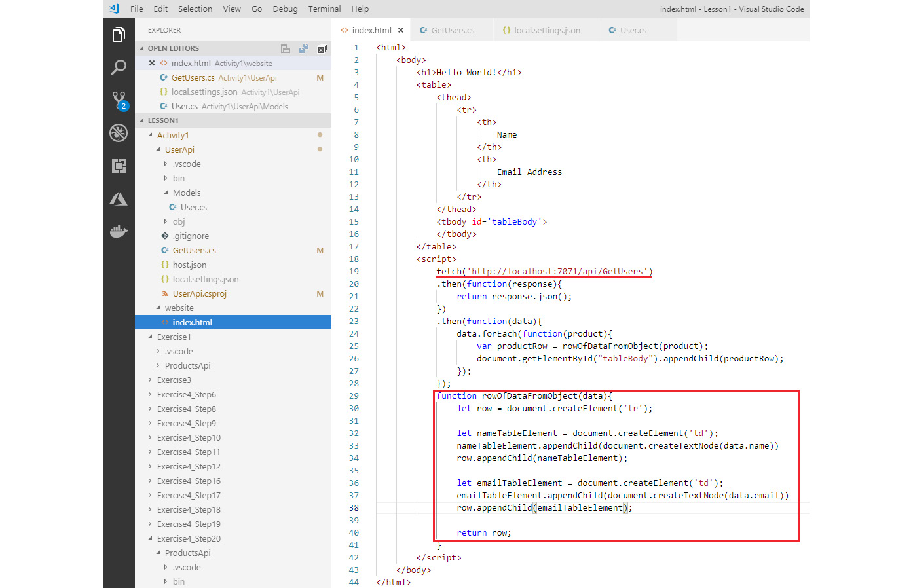Switch to the GetUsers.cs tab

453,30
